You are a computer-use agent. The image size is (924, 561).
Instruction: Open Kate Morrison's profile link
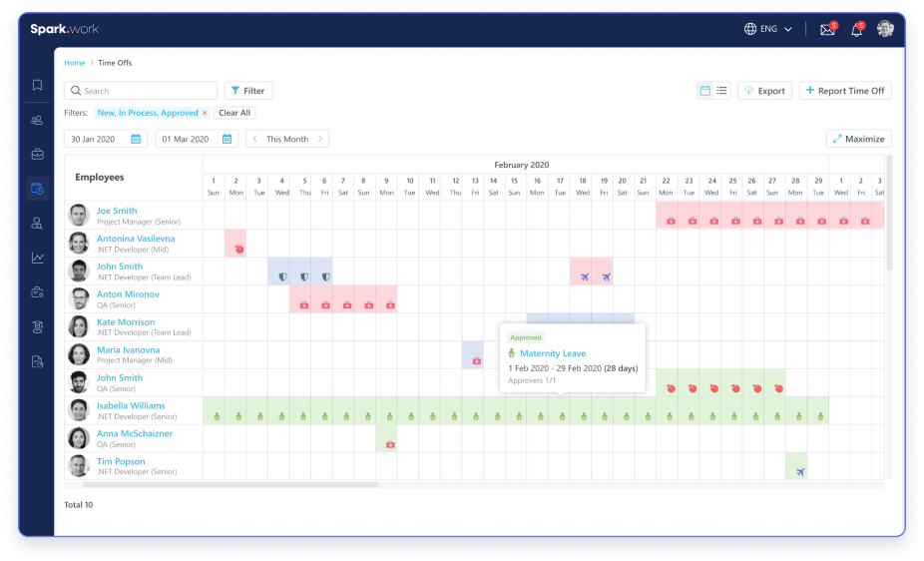coord(126,322)
